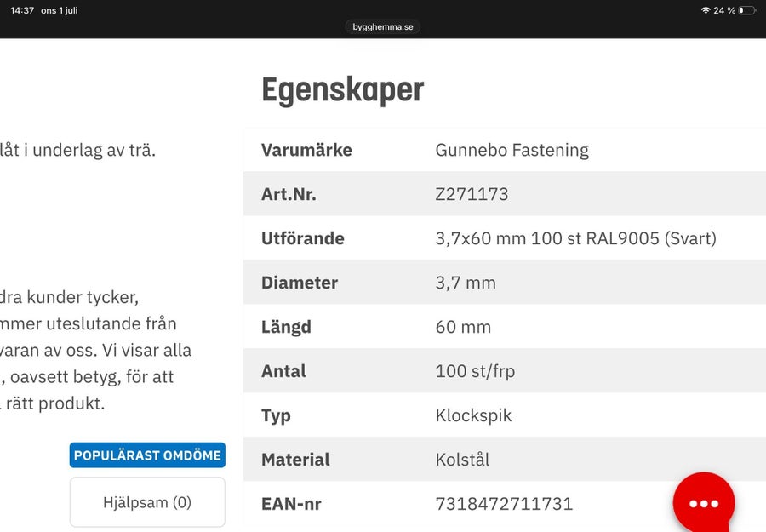
Task: Click the POPULÄRAST OMDÖME badge
Action: 147,455
